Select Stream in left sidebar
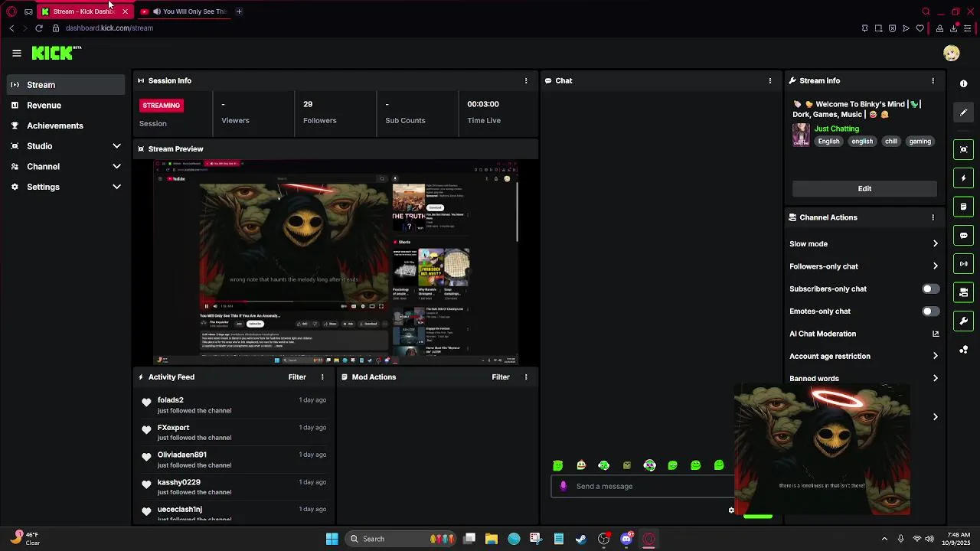The height and width of the screenshot is (551, 980). point(66,85)
